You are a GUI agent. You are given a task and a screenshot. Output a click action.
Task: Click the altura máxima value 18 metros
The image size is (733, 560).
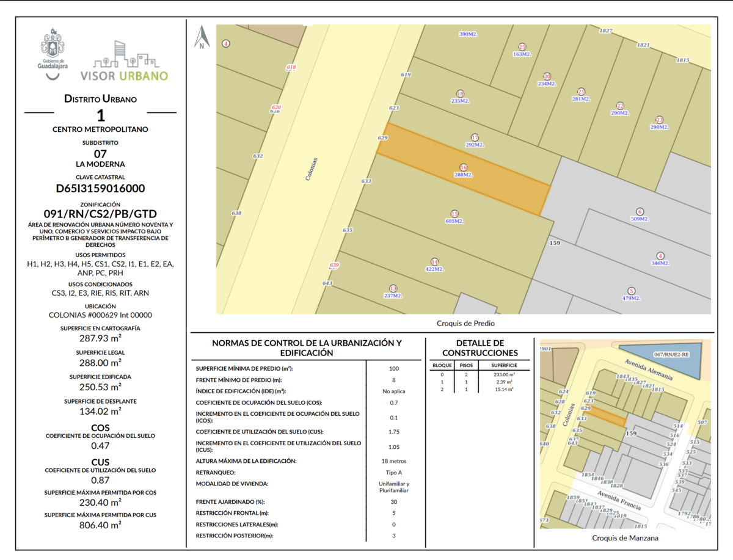click(x=394, y=461)
